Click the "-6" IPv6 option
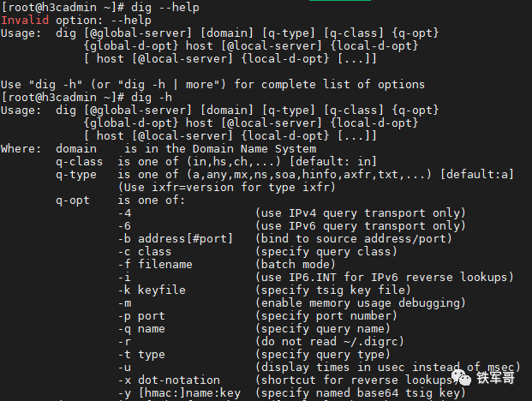Image resolution: width=532 pixels, height=401 pixels. (x=124, y=226)
